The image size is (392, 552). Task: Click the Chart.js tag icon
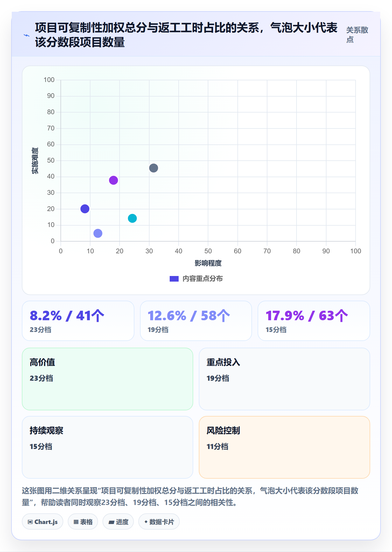(x=30, y=522)
